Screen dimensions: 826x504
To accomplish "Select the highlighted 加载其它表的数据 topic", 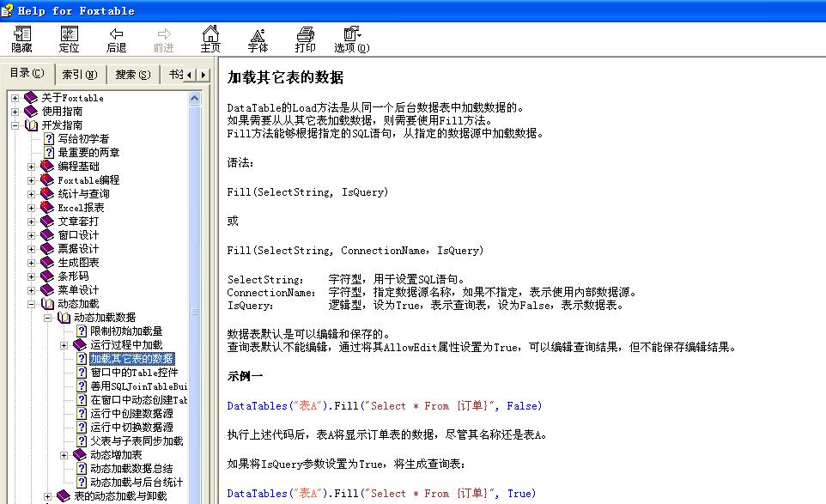I will (131, 359).
